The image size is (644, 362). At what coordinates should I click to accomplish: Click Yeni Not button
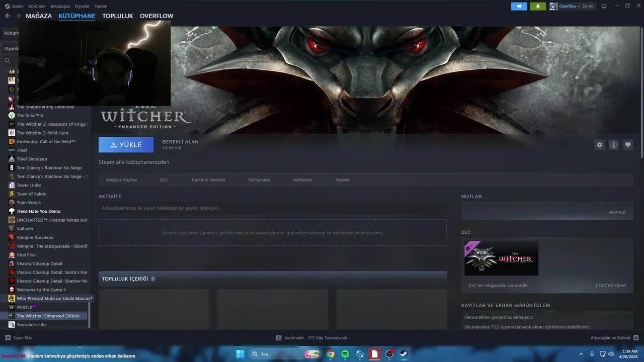pyautogui.click(x=617, y=212)
